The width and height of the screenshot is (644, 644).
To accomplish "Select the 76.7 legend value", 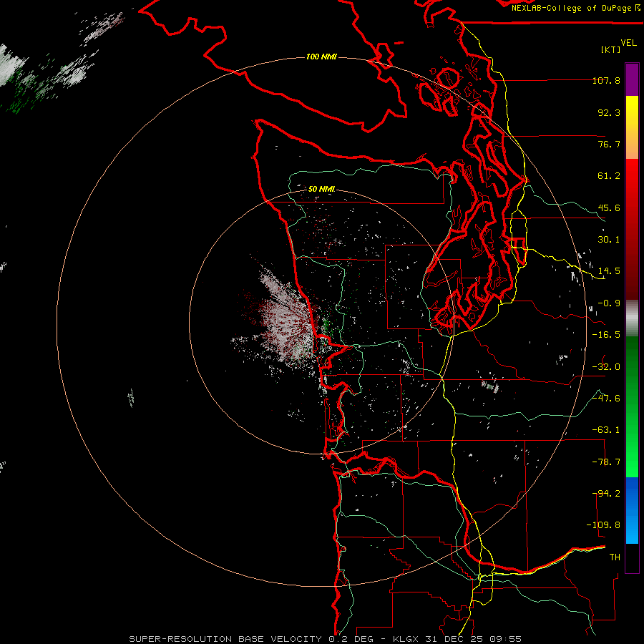I will coord(609,144).
